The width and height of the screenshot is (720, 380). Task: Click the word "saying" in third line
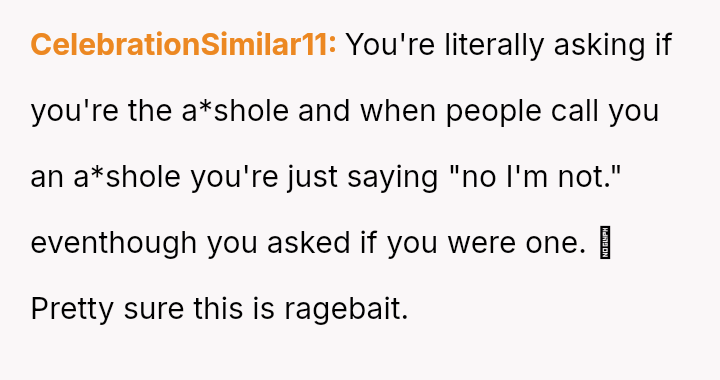click(x=393, y=178)
